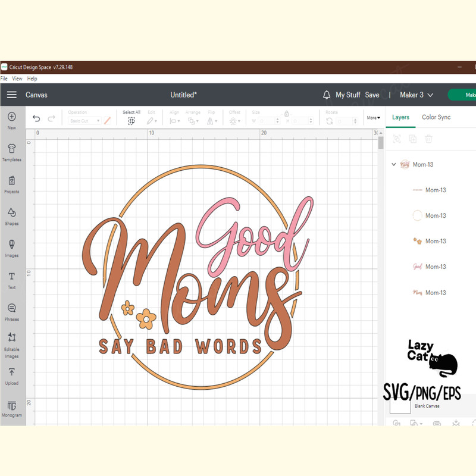Viewport: 476px width, 476px height.
Task: Select the Phrases tool
Action: coord(12,309)
